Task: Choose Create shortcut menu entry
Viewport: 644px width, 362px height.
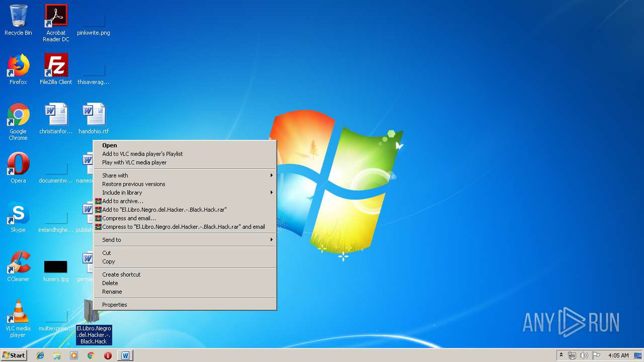Action: point(185,275)
